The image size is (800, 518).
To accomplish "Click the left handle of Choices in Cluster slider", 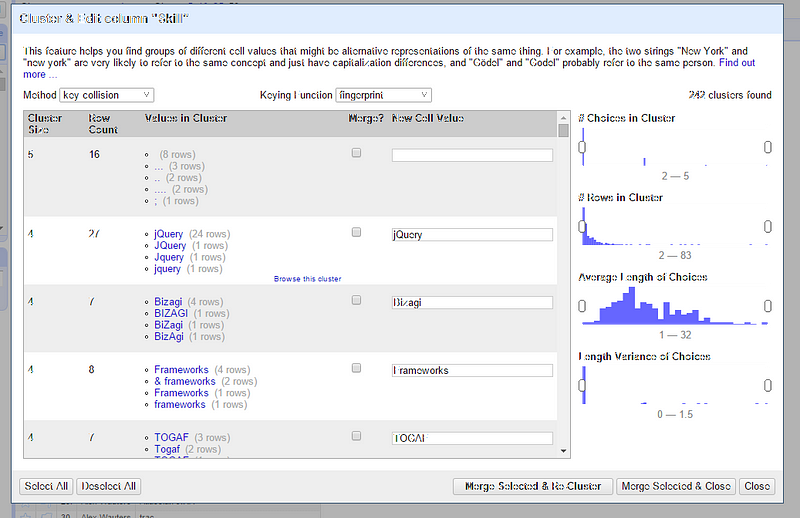I will click(582, 148).
